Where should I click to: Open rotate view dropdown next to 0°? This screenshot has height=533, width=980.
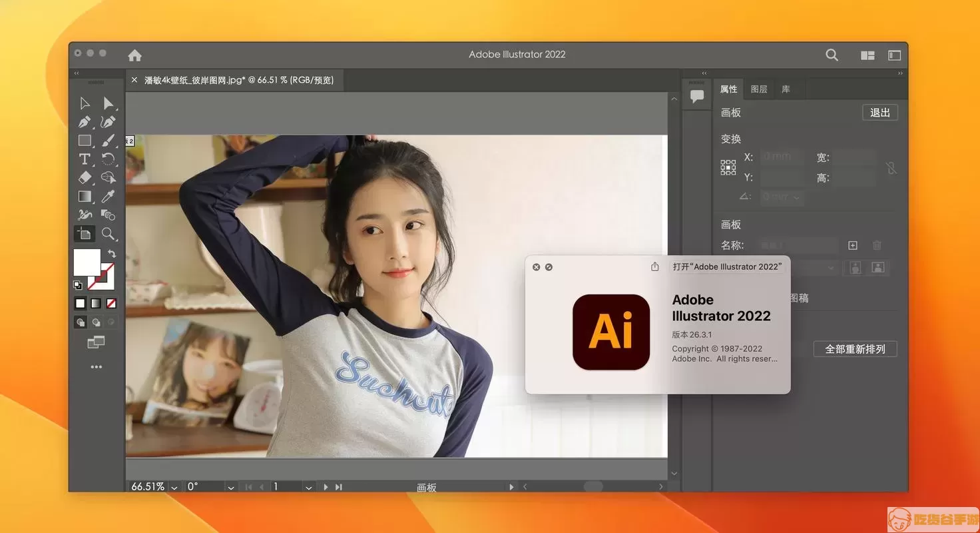[231, 488]
